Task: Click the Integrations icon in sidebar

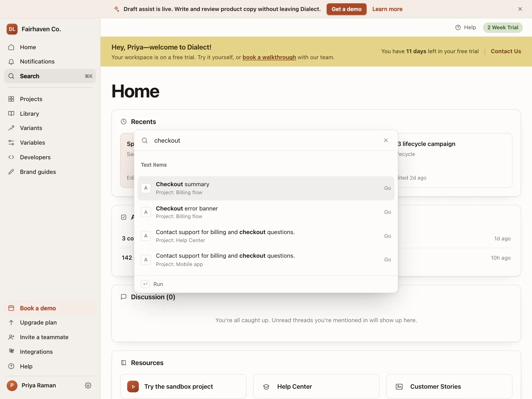Action: coord(11,351)
